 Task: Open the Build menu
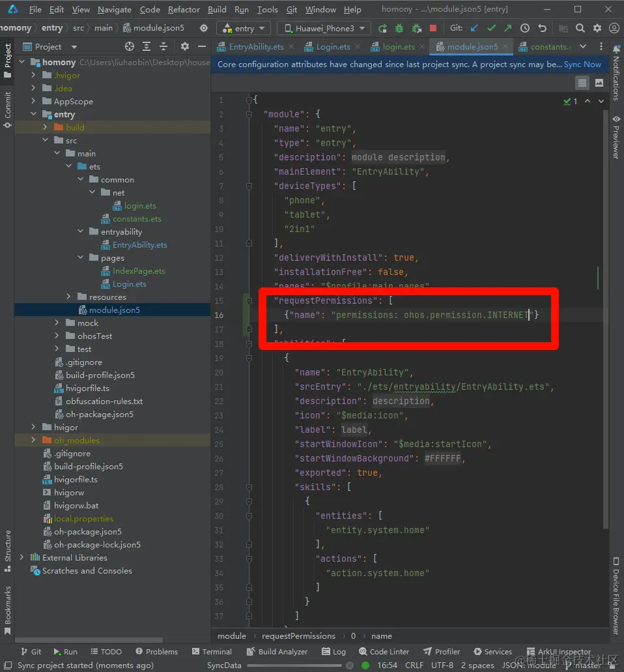(217, 9)
